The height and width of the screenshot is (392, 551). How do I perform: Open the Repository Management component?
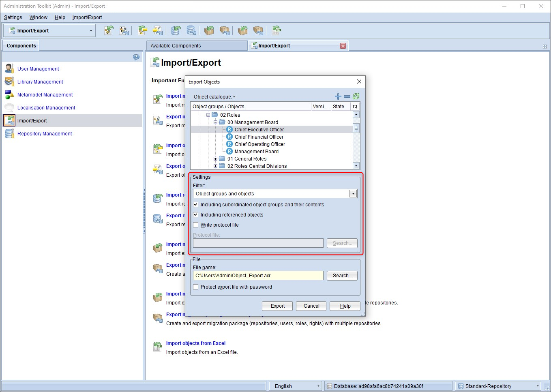coord(45,134)
